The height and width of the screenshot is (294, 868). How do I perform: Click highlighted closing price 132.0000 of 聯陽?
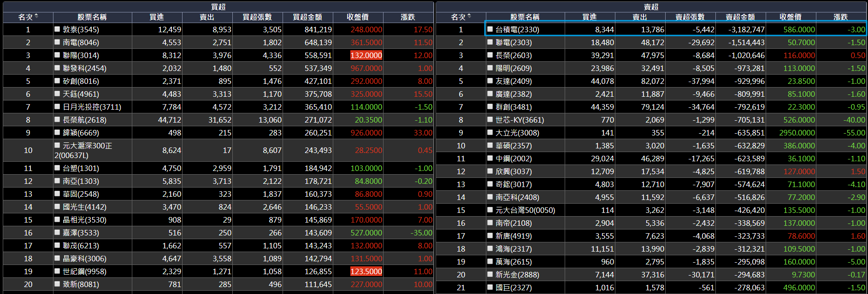pyautogui.click(x=366, y=55)
